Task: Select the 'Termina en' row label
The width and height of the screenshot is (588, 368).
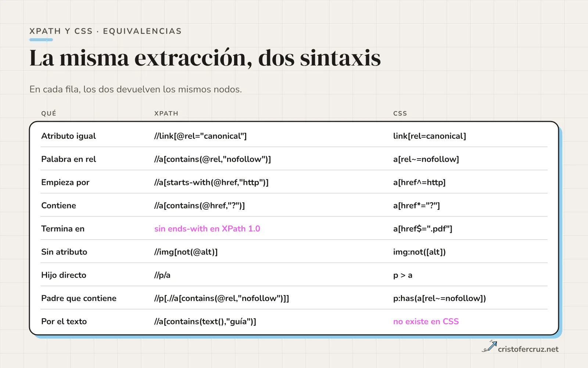Action: tap(63, 229)
